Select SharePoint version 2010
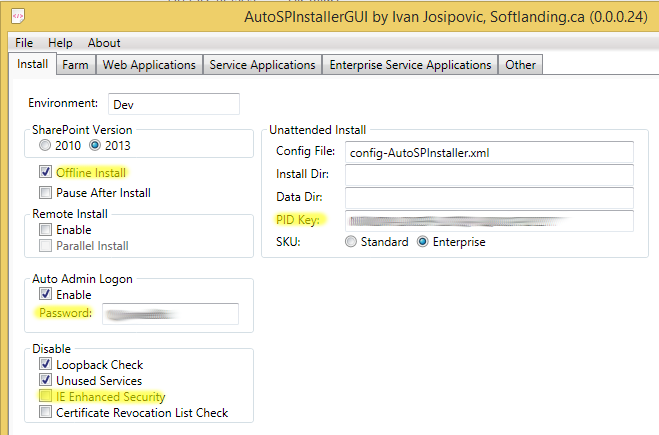 click(x=45, y=145)
